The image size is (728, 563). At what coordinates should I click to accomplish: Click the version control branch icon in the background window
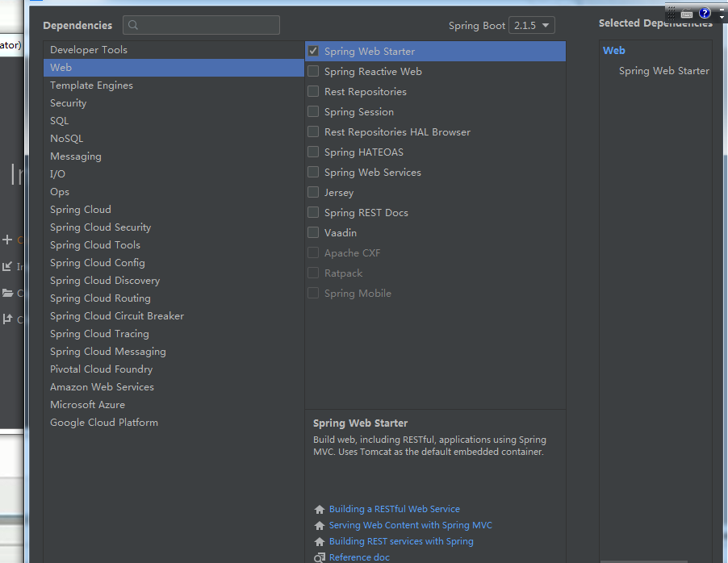click(x=7, y=319)
